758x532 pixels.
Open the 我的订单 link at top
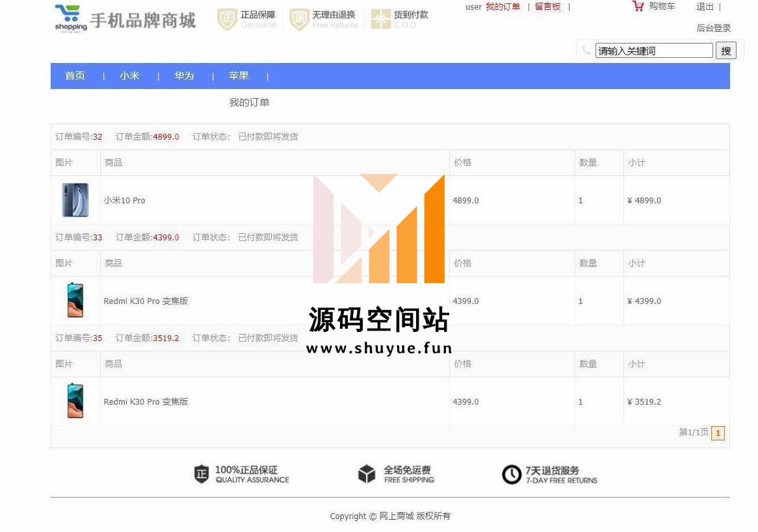pos(503,6)
